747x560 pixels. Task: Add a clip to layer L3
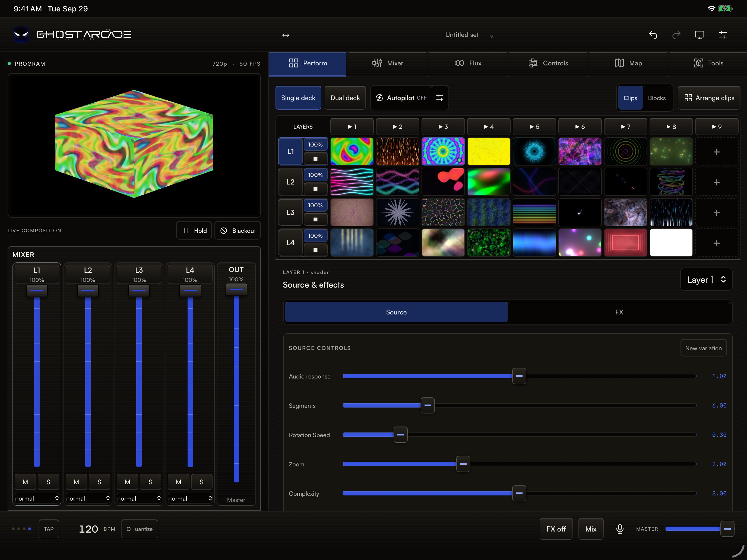point(717,213)
